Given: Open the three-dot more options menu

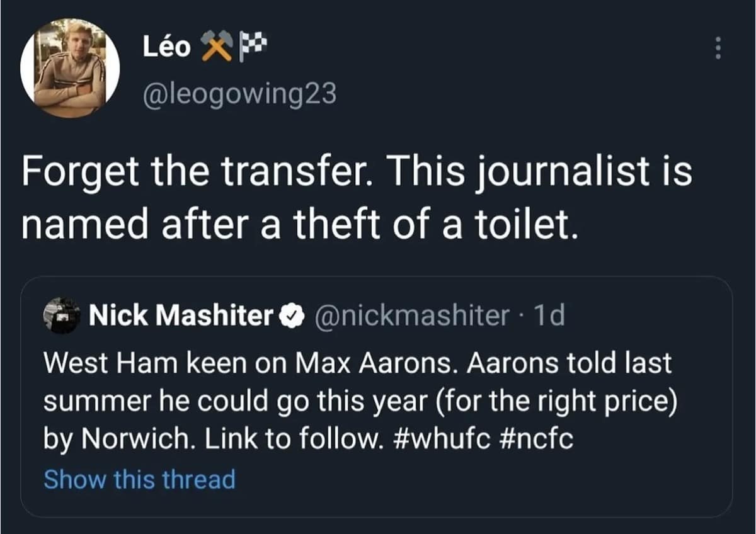Looking at the screenshot, I should tap(716, 47).
